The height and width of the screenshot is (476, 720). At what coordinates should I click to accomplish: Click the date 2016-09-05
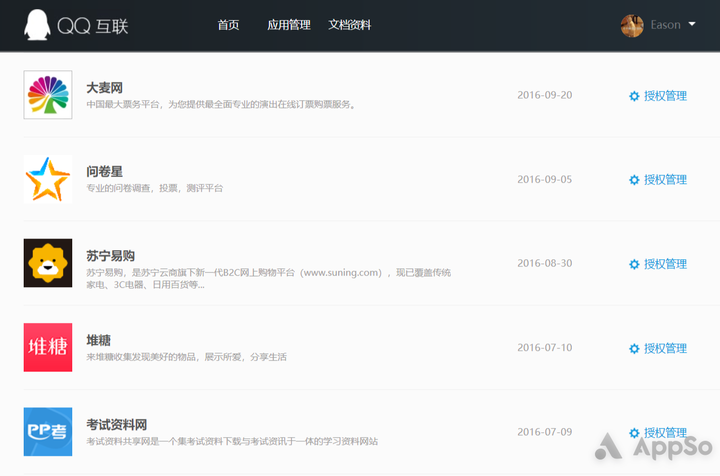tap(545, 179)
